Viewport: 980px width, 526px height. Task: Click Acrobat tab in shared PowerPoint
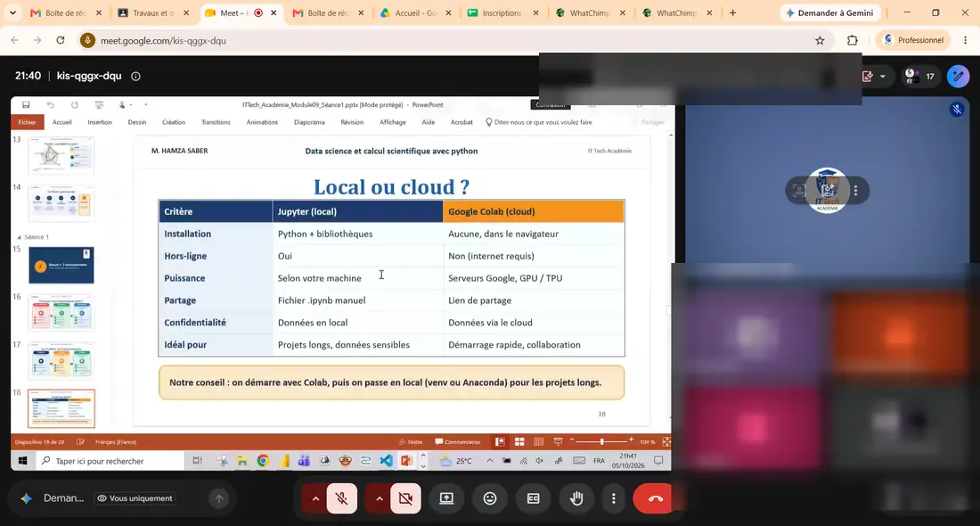461,123
